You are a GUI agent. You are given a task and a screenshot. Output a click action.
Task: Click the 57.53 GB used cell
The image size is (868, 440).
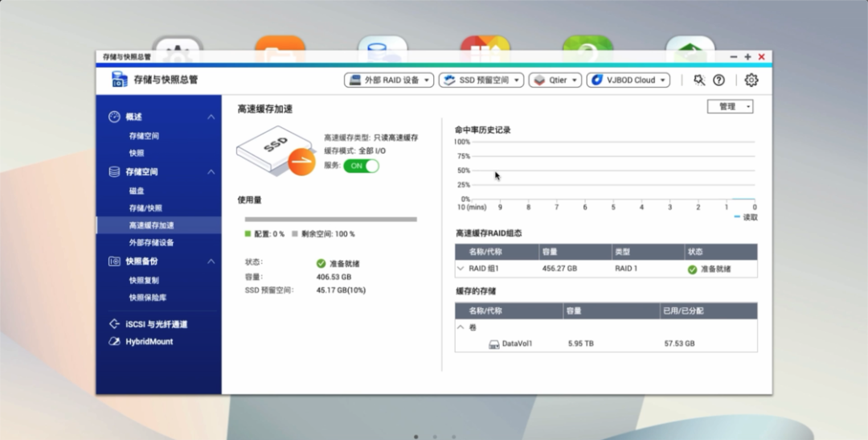(x=679, y=343)
